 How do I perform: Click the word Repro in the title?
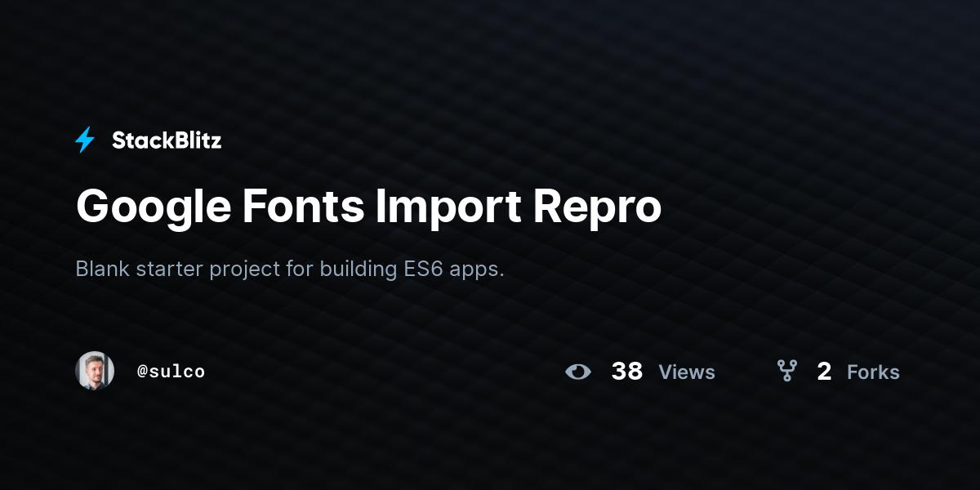click(x=598, y=208)
